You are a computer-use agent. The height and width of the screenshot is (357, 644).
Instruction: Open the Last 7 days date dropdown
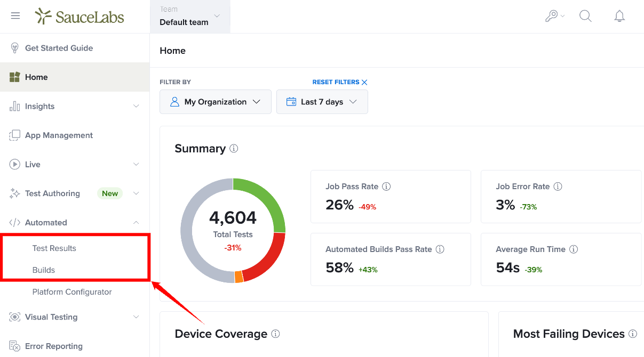(322, 102)
